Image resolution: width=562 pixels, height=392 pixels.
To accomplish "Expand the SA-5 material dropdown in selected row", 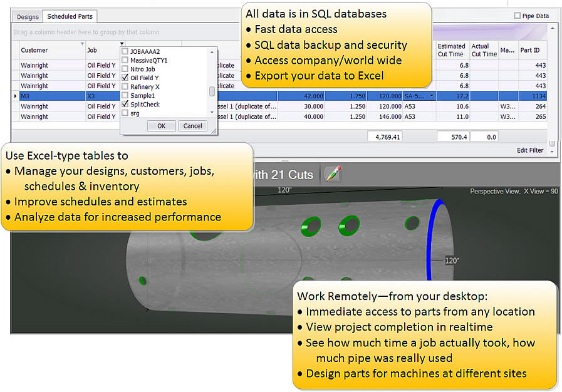I will (430, 96).
